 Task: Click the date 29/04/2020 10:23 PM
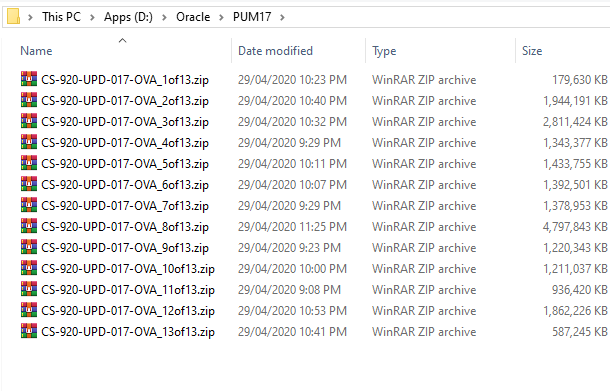coord(292,80)
